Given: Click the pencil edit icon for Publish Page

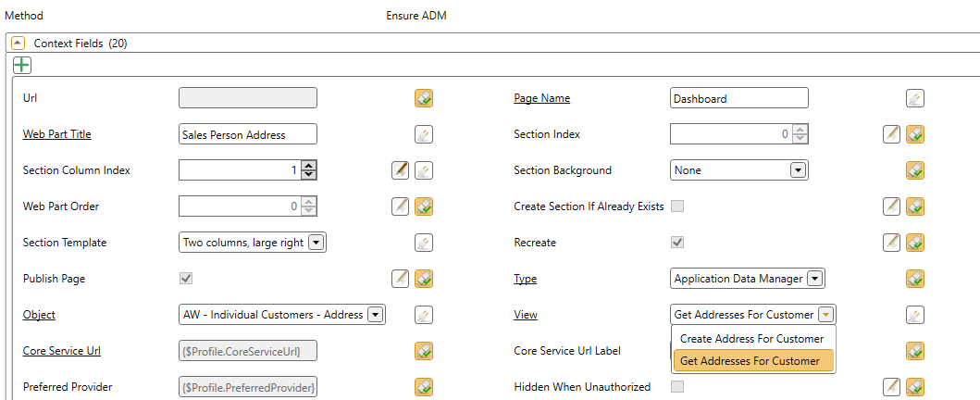Looking at the screenshot, I should pyautogui.click(x=401, y=279).
